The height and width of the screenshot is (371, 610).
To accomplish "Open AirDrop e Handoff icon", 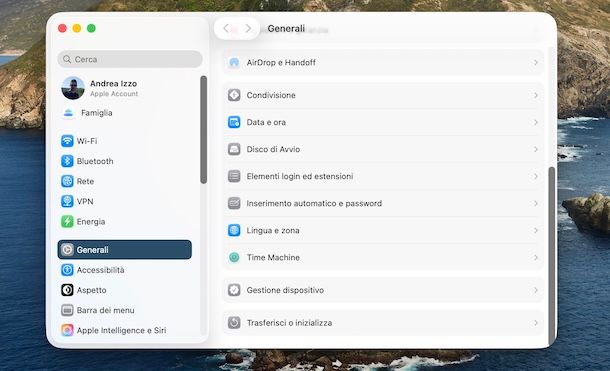I will 234,62.
